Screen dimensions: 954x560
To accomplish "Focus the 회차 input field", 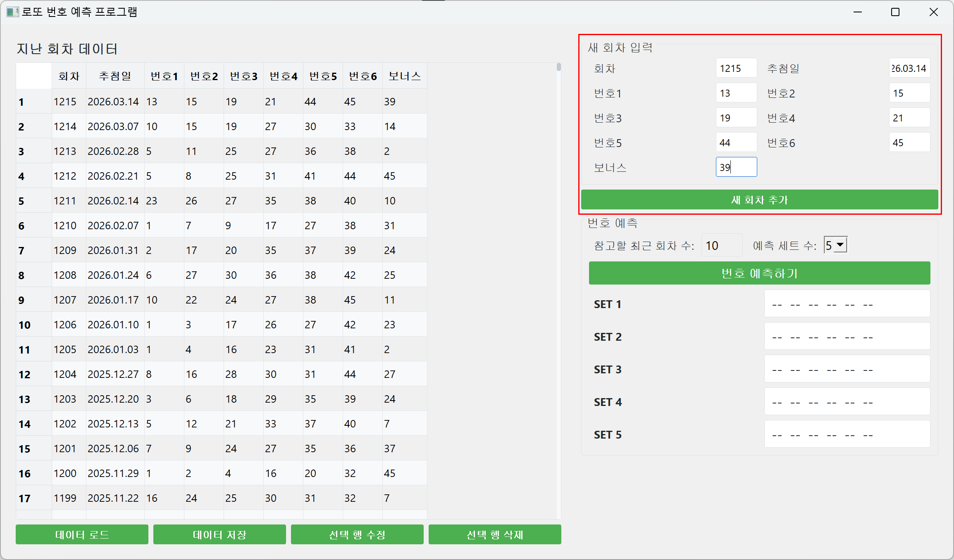I will (x=736, y=68).
